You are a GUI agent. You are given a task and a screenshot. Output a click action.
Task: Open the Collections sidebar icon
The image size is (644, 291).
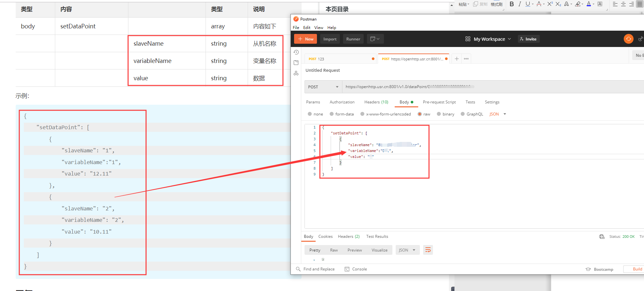pos(296,63)
